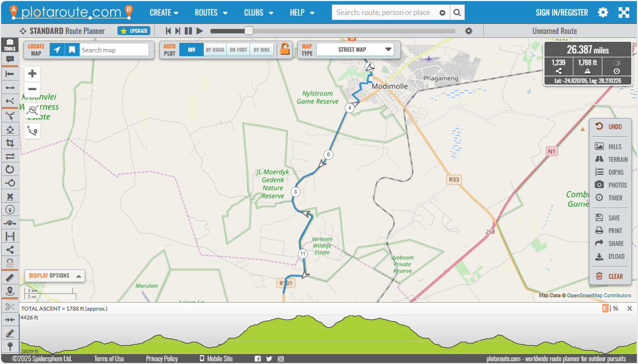The image size is (638, 364).
Task: Select the arrow-to-bar start tool
Action: 10,73
